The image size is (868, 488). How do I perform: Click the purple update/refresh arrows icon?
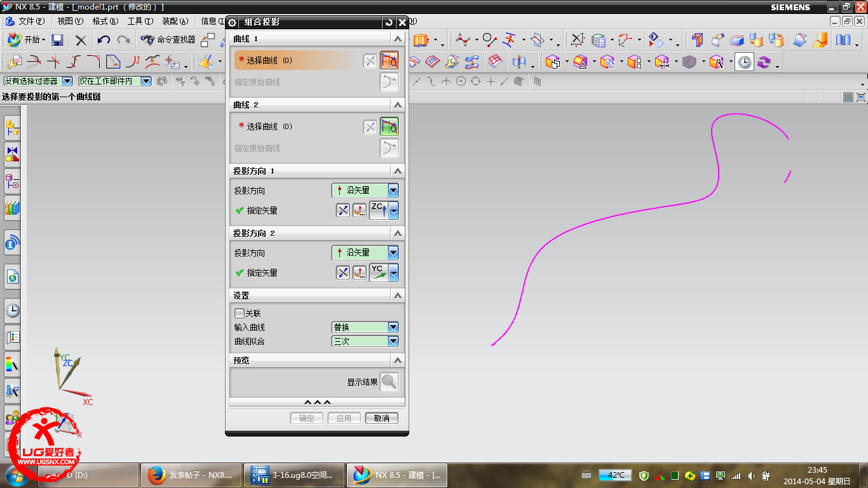[764, 62]
